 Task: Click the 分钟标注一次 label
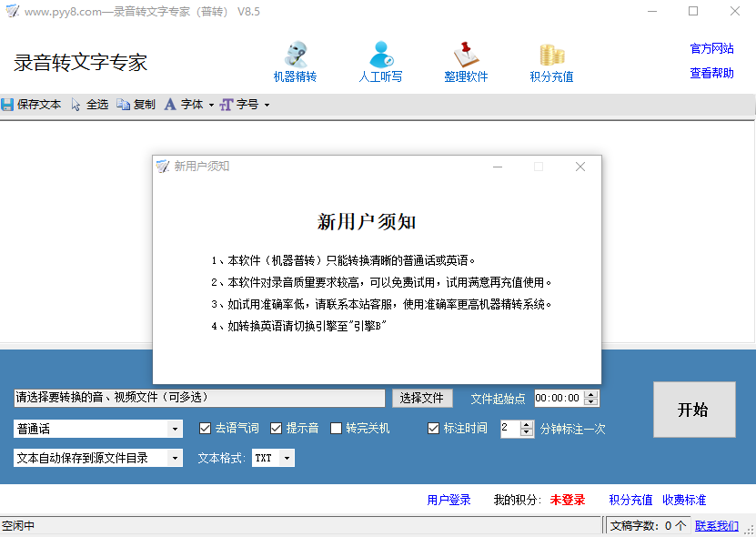pos(573,429)
